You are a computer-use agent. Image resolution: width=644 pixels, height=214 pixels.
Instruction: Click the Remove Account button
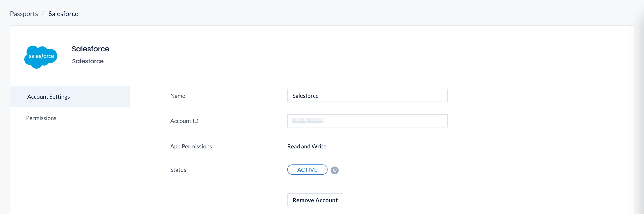coord(315,200)
